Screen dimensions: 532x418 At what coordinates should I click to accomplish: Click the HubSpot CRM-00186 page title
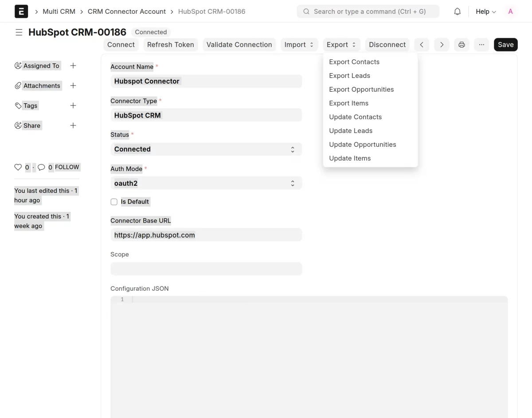click(77, 32)
